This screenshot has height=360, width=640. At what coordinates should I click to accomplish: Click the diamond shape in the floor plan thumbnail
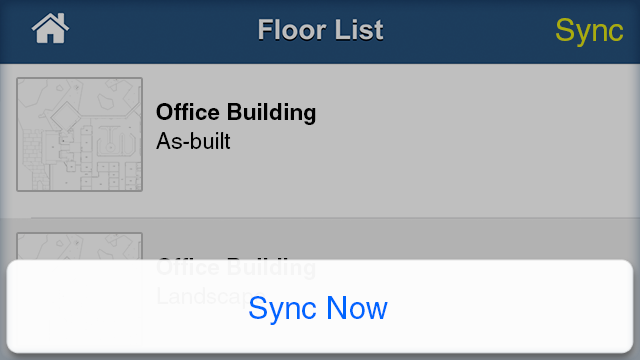coord(65,116)
